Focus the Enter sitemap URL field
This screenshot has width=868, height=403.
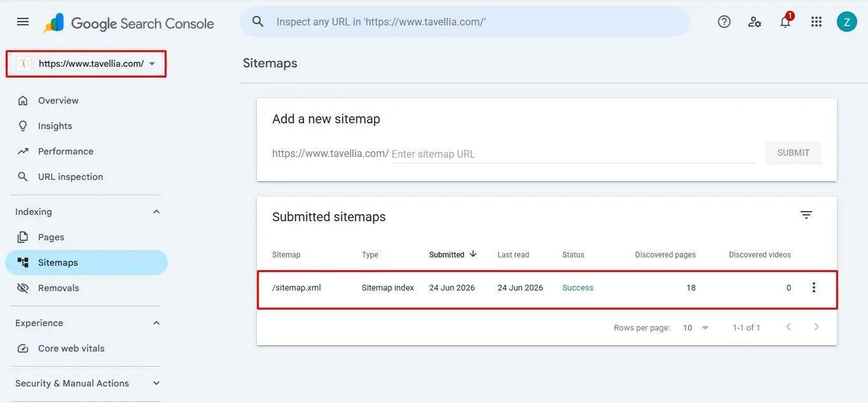pyautogui.click(x=573, y=154)
